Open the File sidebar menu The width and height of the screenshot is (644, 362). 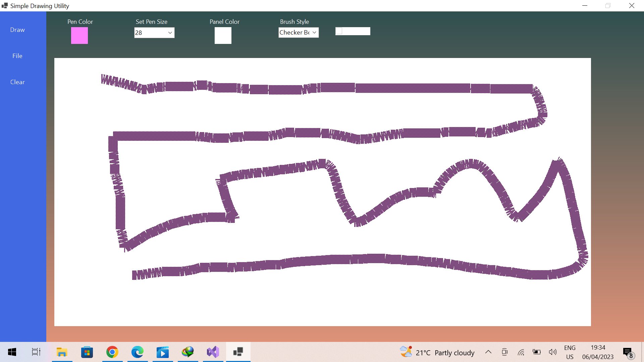tap(17, 56)
